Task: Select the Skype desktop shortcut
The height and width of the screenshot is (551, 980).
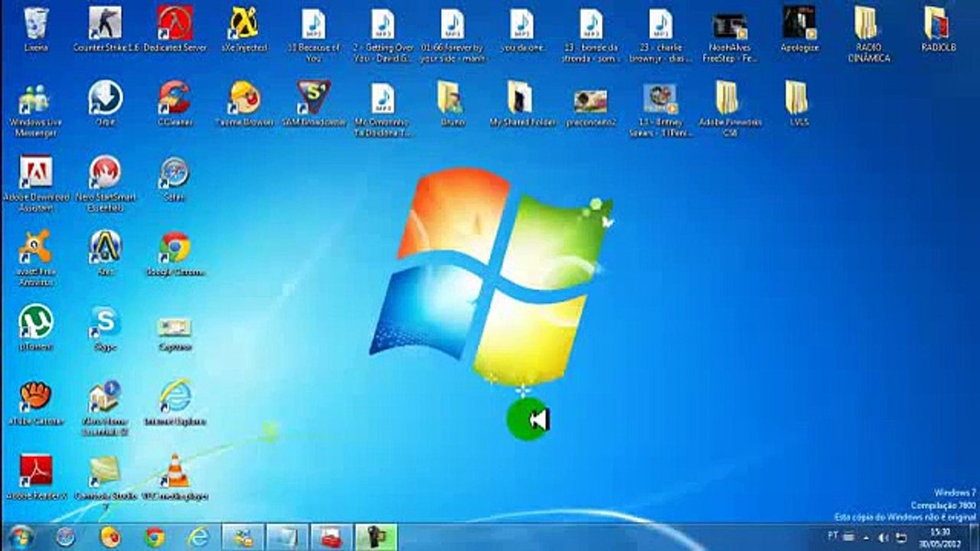Action: [x=106, y=328]
